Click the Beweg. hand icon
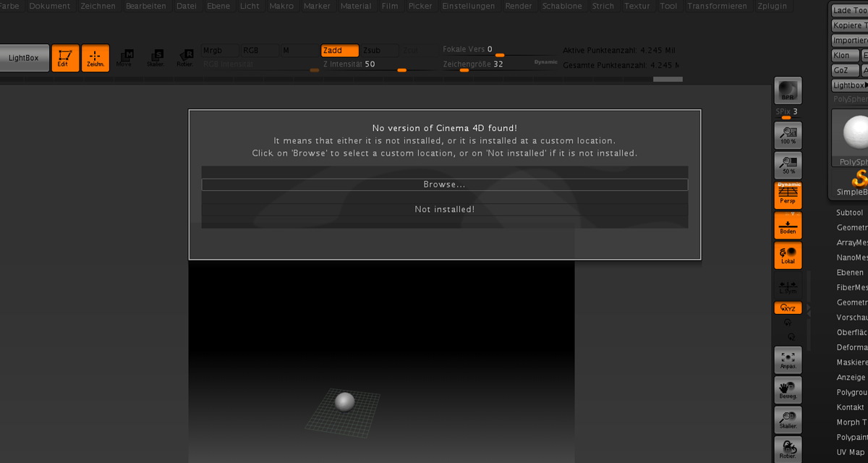Viewport: 868px width, 463px height. pos(788,391)
